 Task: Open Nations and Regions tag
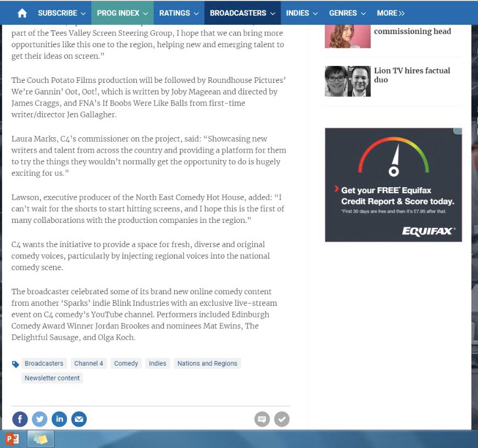point(207,363)
